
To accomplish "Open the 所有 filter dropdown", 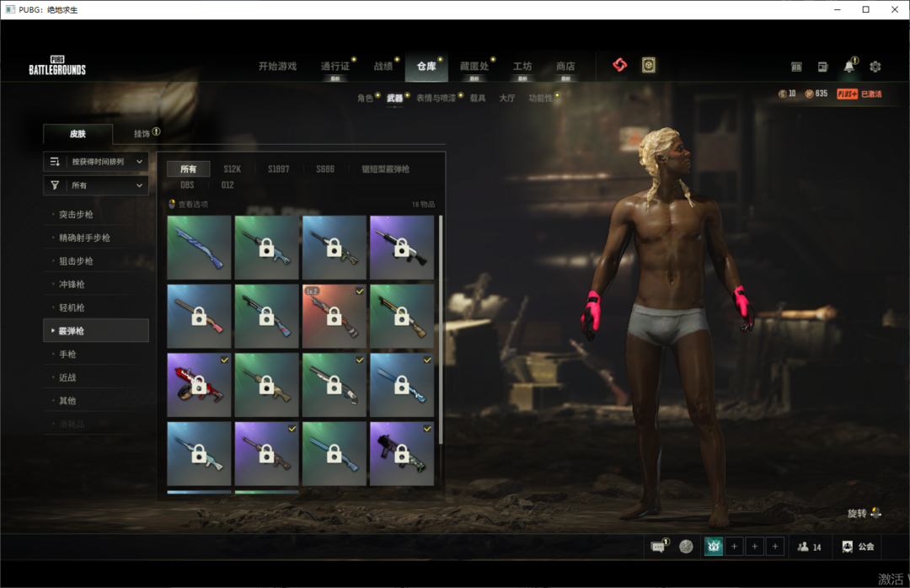I will pos(96,185).
